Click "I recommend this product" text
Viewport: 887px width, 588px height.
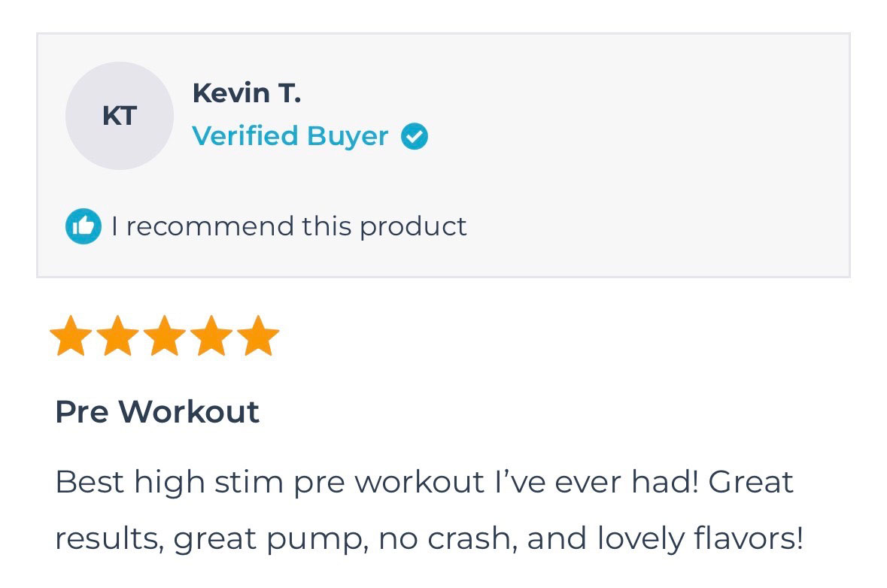click(289, 226)
